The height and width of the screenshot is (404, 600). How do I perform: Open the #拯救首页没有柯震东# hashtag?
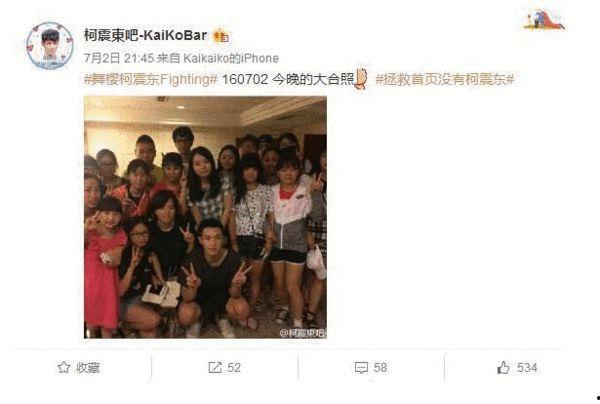pos(445,80)
